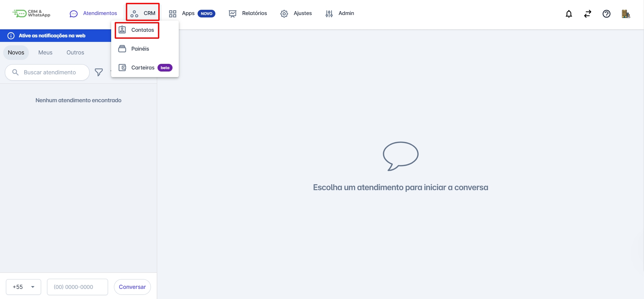Click the company building profile icon
This screenshot has height=299, width=644.
(626, 14)
